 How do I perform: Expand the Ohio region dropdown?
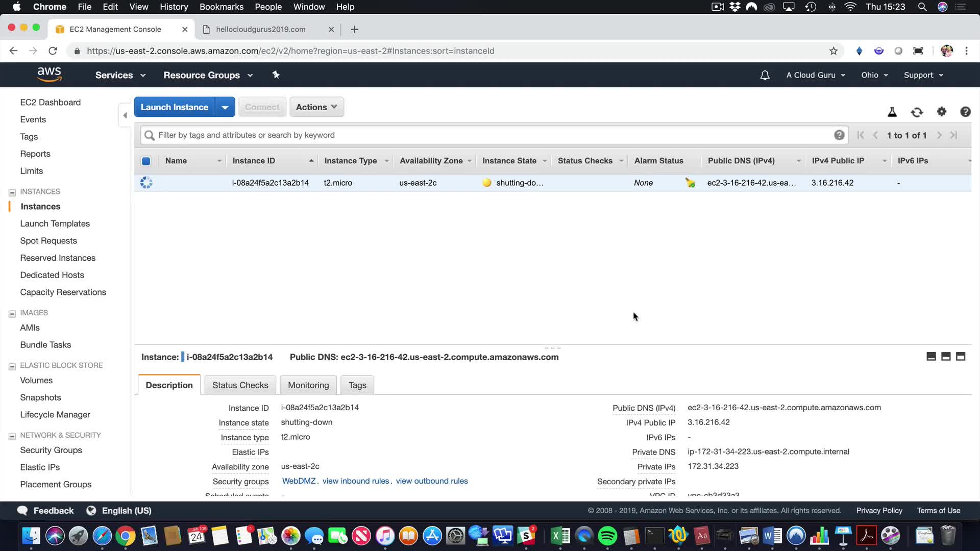874,75
